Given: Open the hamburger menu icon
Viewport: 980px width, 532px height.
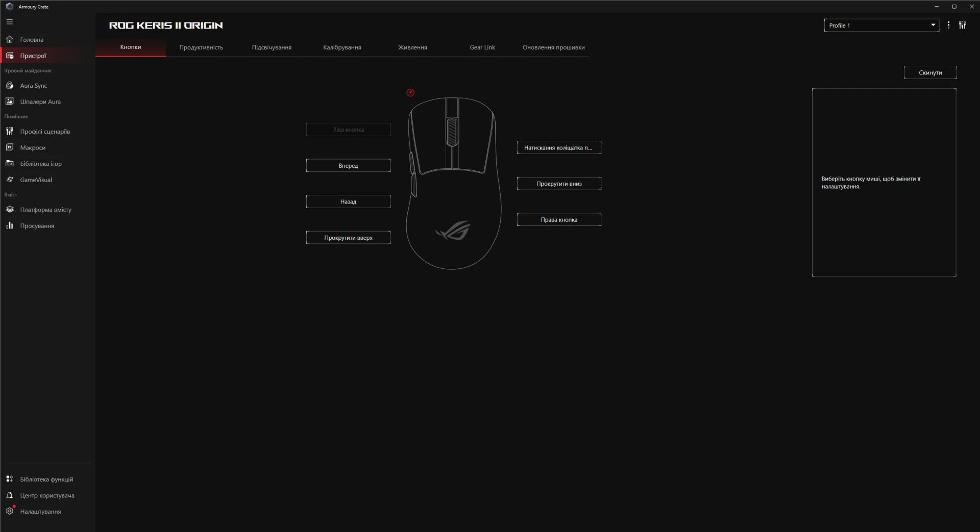Looking at the screenshot, I should click(9, 22).
